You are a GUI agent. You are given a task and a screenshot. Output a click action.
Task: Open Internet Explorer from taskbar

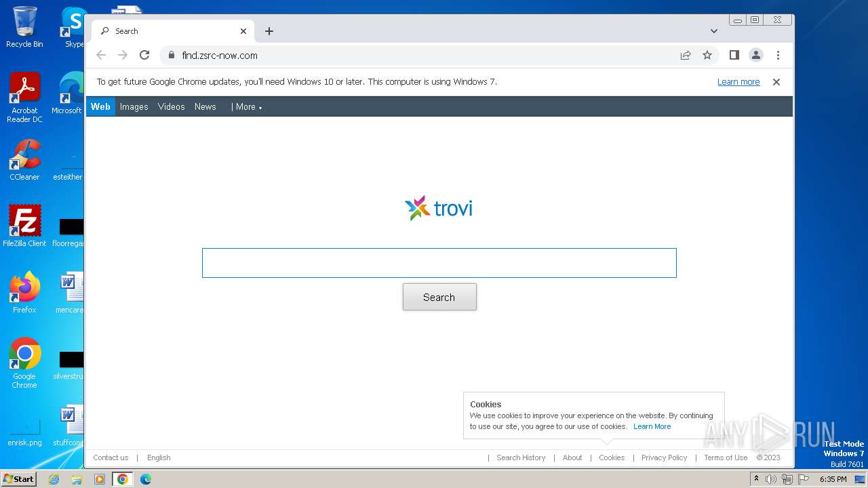click(54, 479)
